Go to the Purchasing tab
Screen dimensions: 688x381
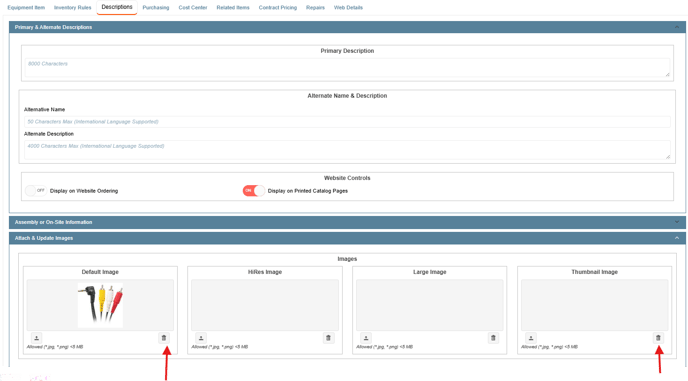click(x=156, y=7)
